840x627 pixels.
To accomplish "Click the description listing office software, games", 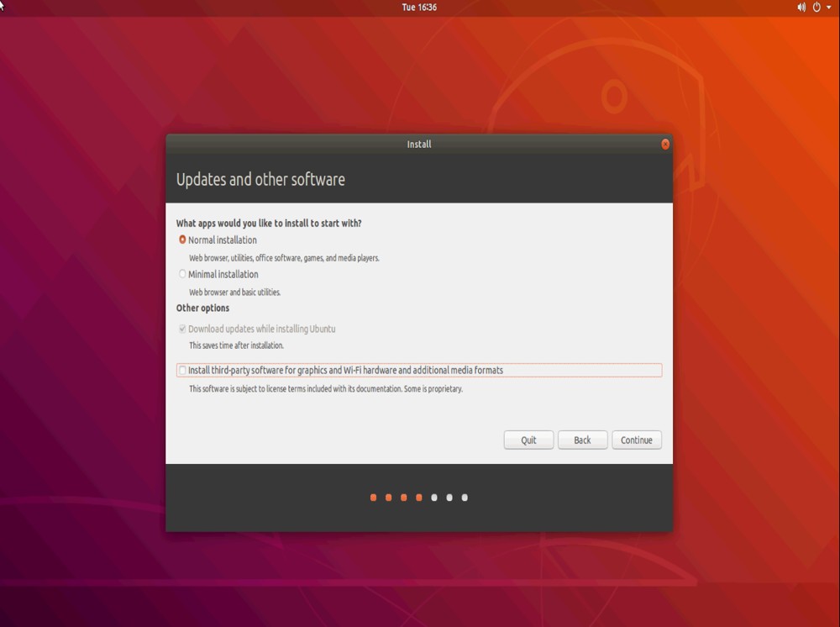I will pyautogui.click(x=284, y=258).
